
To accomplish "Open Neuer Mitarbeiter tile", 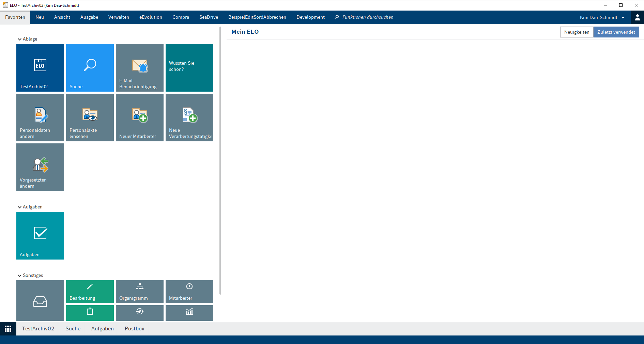I will (140, 118).
